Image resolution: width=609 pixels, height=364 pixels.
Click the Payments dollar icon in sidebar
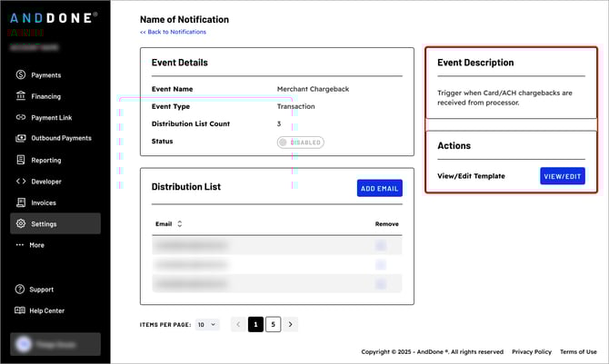tap(21, 74)
